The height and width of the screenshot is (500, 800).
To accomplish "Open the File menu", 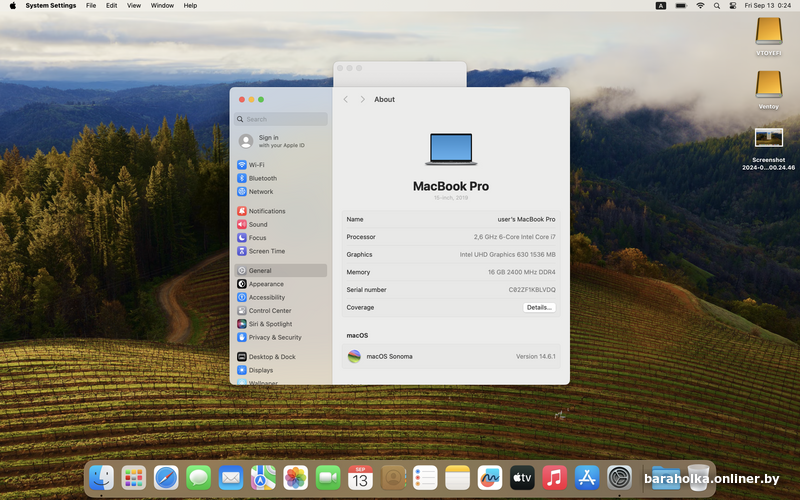I will click(x=91, y=6).
